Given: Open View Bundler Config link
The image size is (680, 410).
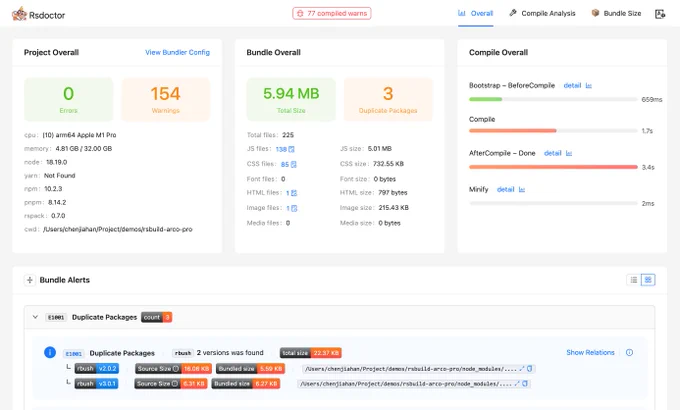Looking at the screenshot, I should [177, 52].
